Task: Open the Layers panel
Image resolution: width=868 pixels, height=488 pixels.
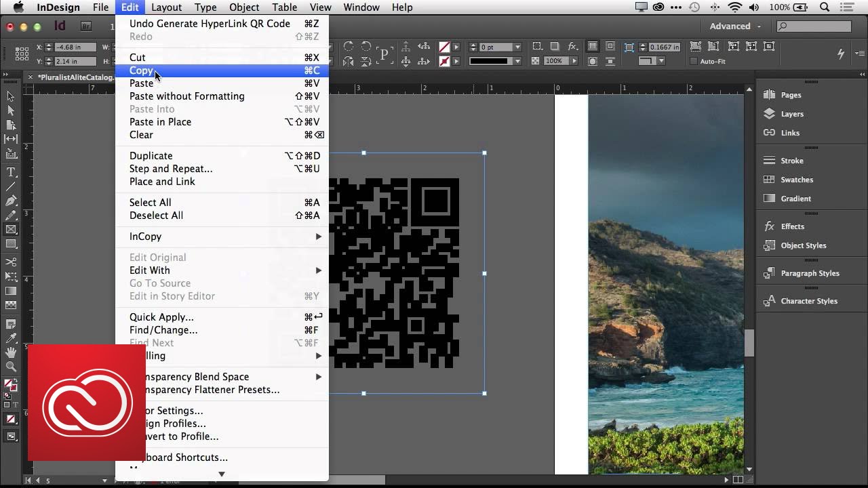Action: pyautogui.click(x=791, y=114)
